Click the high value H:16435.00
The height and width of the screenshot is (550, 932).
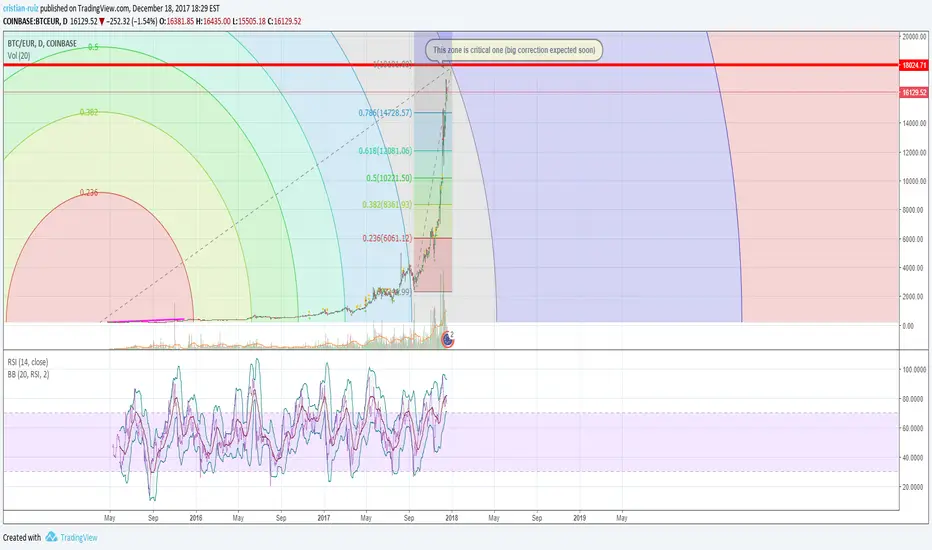tap(213, 21)
